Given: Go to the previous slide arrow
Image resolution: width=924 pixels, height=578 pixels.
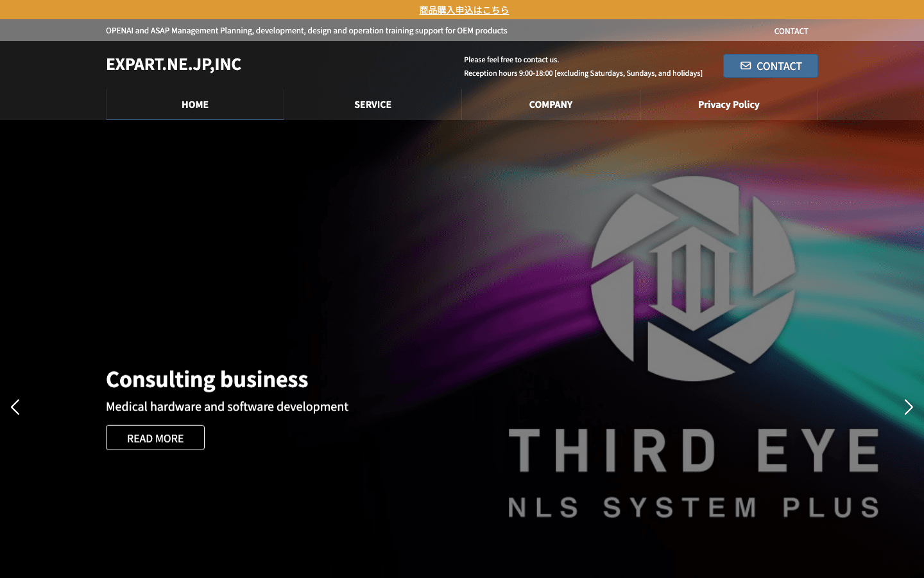Looking at the screenshot, I should (15, 407).
